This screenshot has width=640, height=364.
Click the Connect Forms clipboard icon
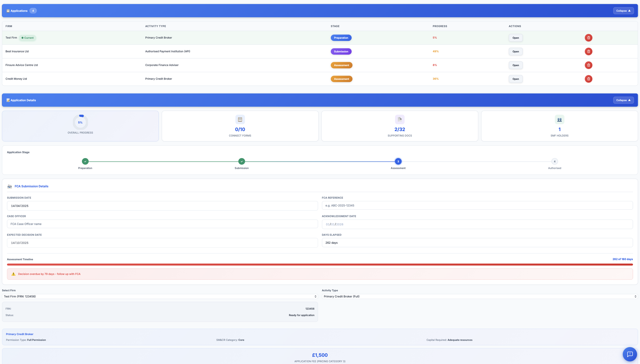pos(240,119)
